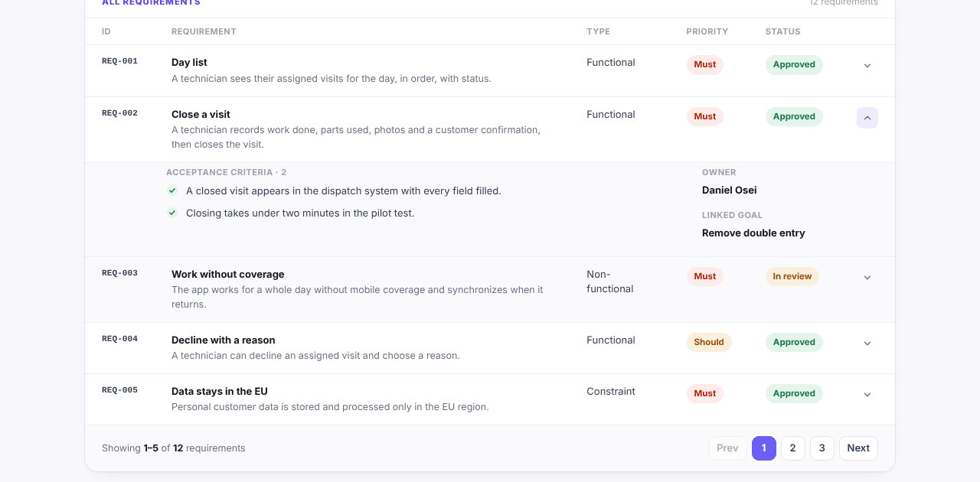Click the Constraint type cell

611,392
